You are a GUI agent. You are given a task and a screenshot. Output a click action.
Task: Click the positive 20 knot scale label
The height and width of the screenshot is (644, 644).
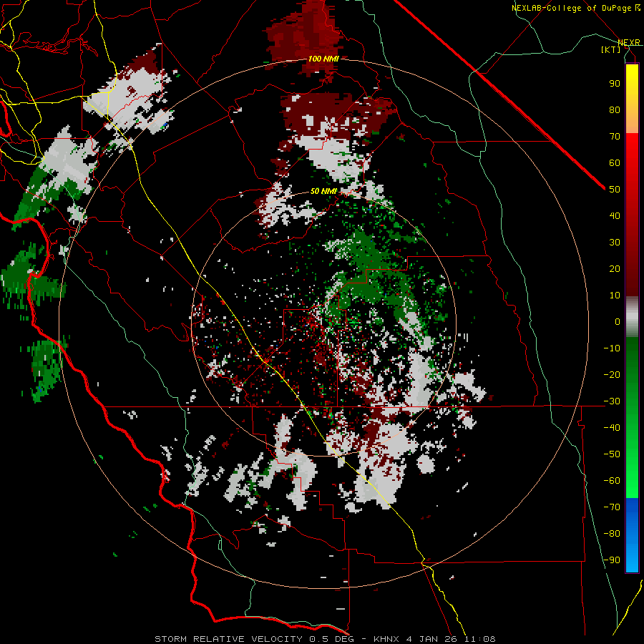(x=615, y=268)
